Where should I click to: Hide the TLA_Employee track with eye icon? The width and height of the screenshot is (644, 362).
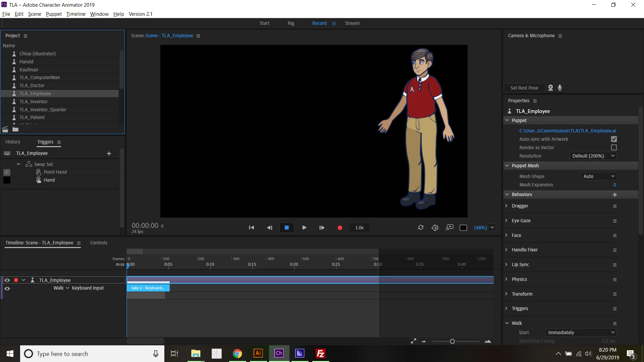(x=7, y=280)
